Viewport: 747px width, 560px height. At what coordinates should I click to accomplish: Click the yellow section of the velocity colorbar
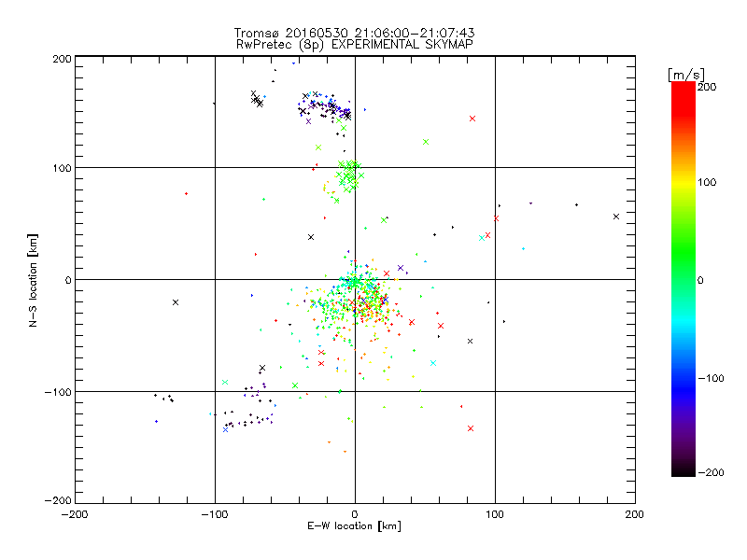click(x=684, y=183)
